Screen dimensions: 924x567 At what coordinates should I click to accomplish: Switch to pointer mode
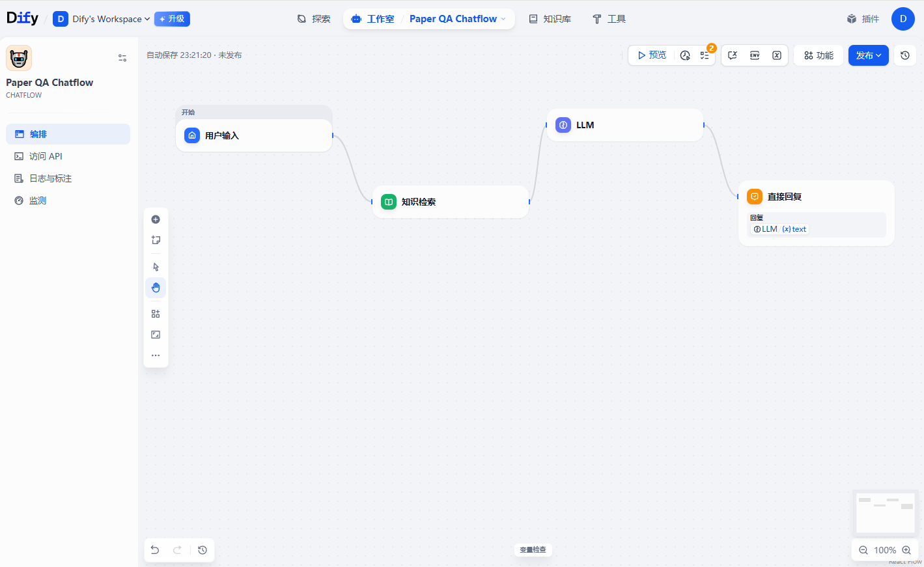156,267
